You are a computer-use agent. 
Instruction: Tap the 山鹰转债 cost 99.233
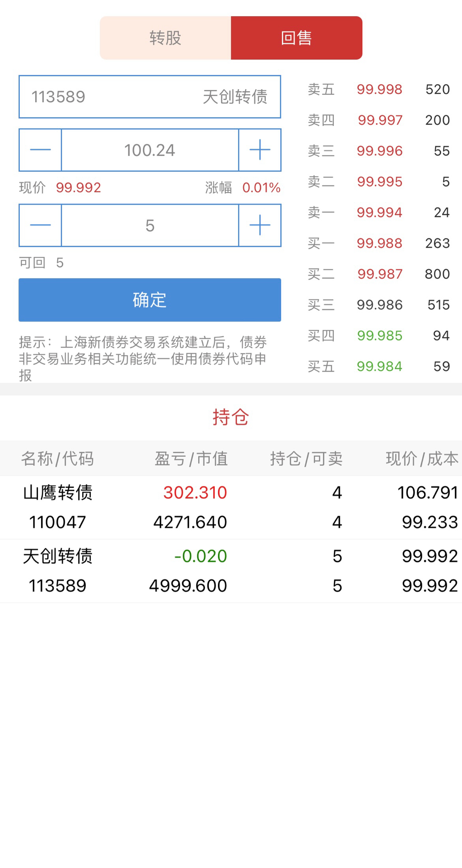[x=430, y=522]
